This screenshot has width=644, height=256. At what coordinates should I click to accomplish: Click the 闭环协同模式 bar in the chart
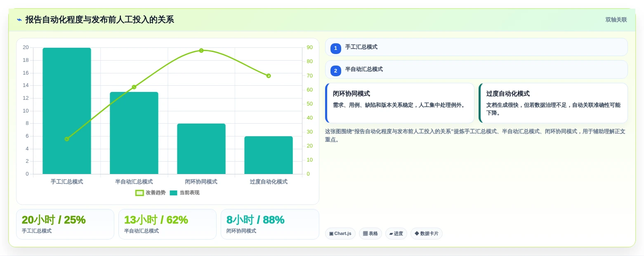click(x=201, y=149)
